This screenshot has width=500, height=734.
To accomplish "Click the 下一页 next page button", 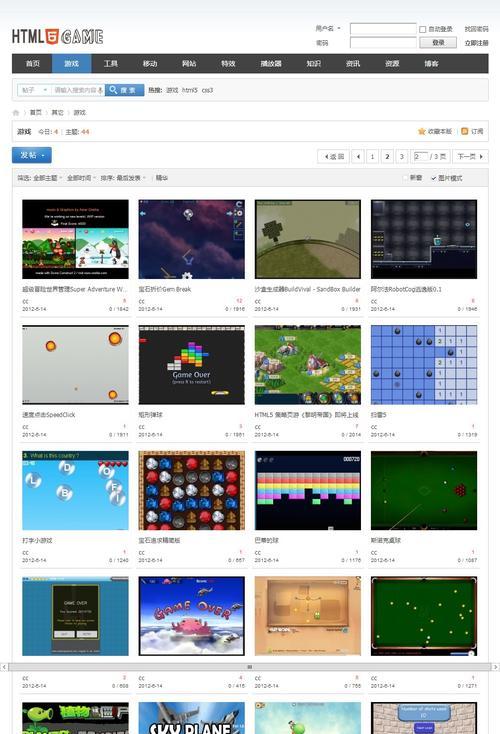I will click(x=470, y=156).
